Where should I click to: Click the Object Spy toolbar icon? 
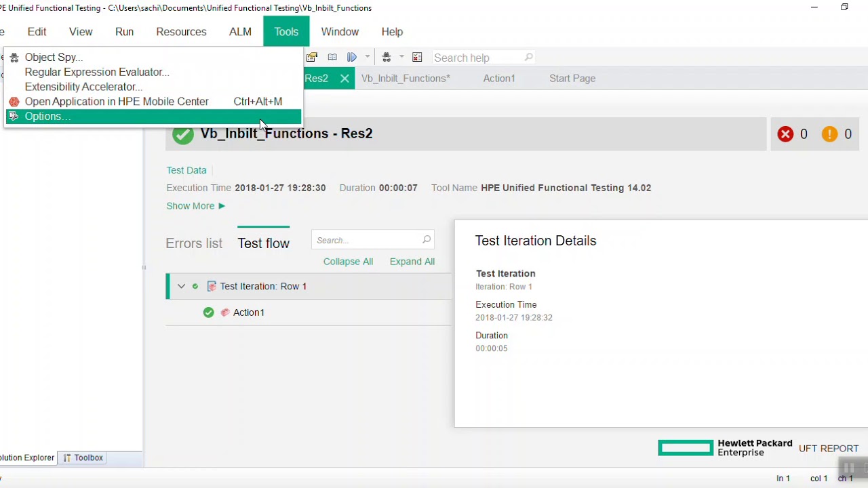(x=387, y=58)
